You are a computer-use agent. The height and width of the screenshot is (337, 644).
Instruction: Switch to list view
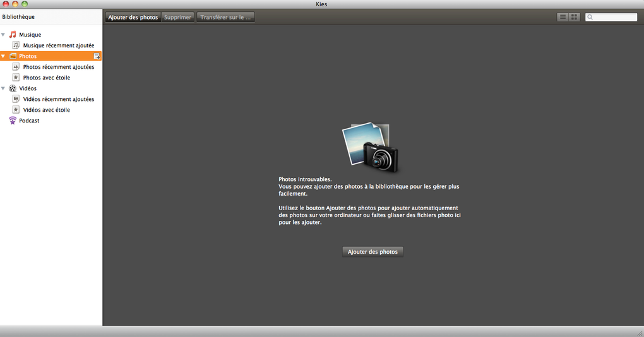pyautogui.click(x=563, y=17)
